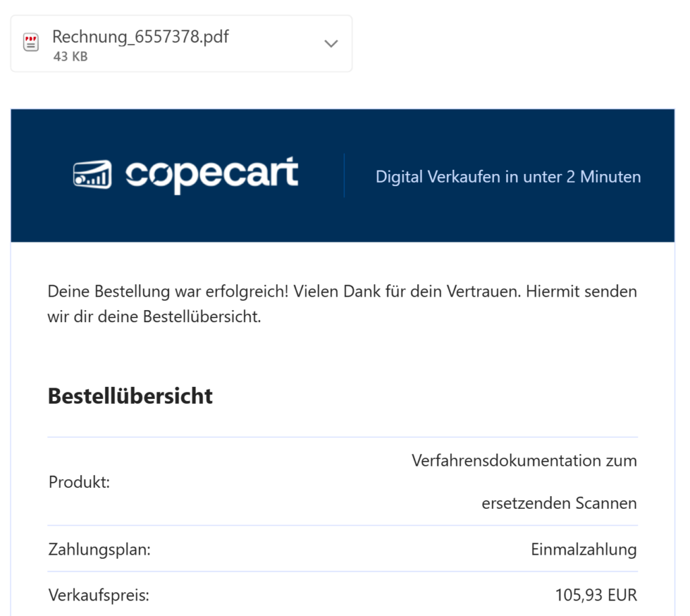Open the Rechnung_6557378.pdf attachment
The width and height of the screenshot is (690, 616).
[x=140, y=36]
